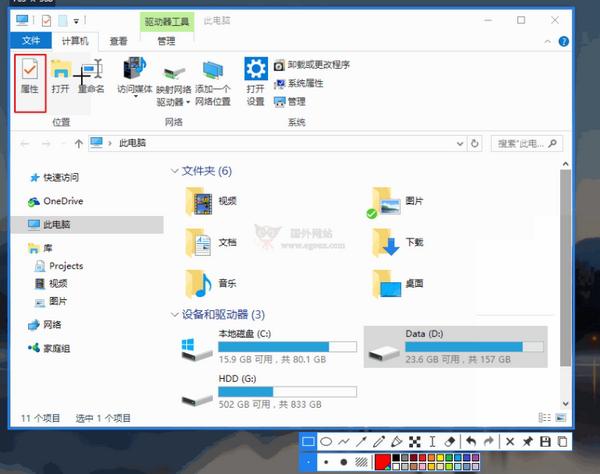Open the address bar history dropdown
The width and height of the screenshot is (600, 474).
[460, 143]
